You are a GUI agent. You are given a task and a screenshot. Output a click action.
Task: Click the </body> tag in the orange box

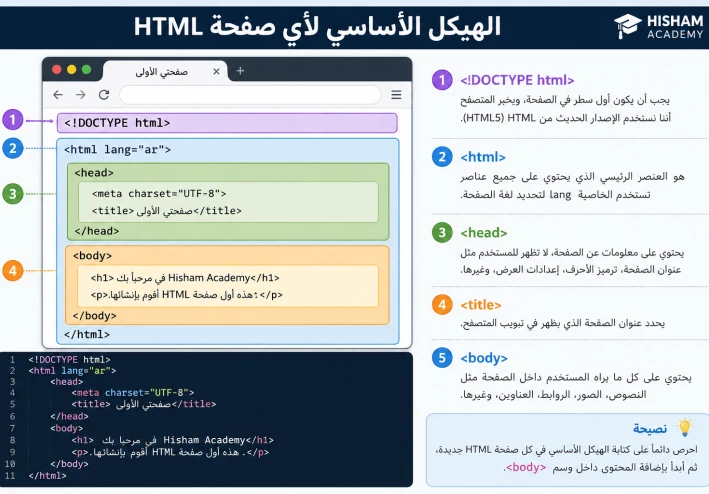pyautogui.click(x=95, y=315)
